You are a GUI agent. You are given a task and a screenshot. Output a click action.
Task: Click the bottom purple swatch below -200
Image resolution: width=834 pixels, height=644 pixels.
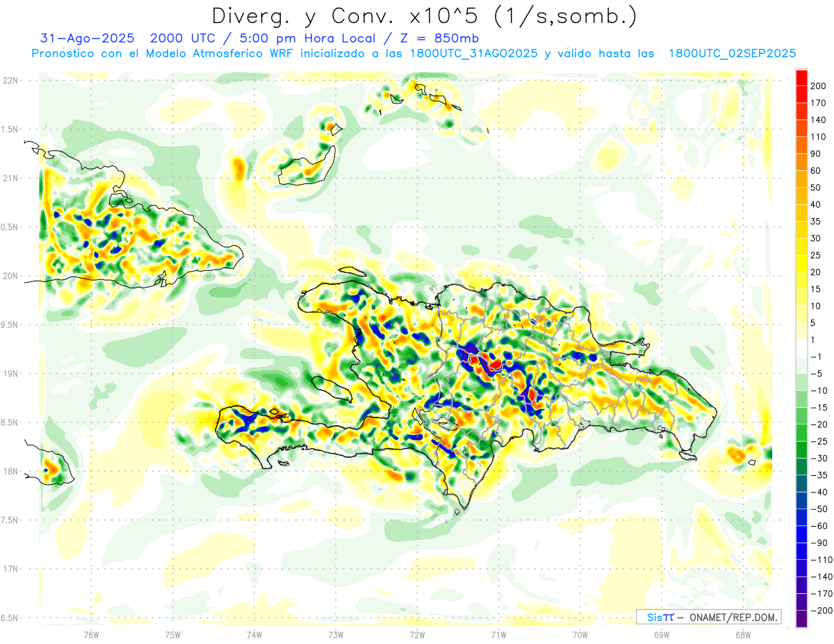click(801, 618)
